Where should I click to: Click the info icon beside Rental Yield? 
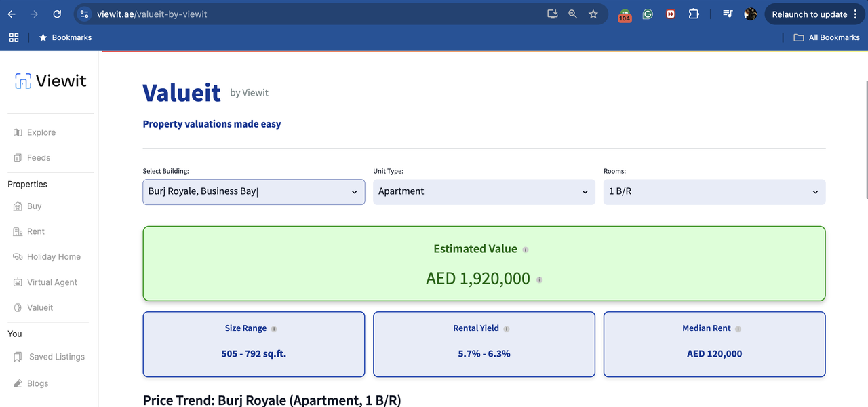507,329
